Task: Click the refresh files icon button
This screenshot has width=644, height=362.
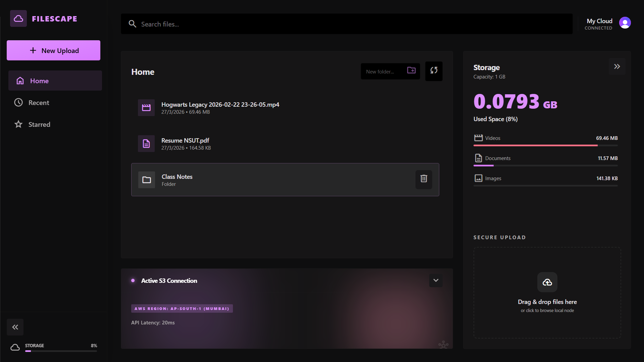Action: coord(434,71)
